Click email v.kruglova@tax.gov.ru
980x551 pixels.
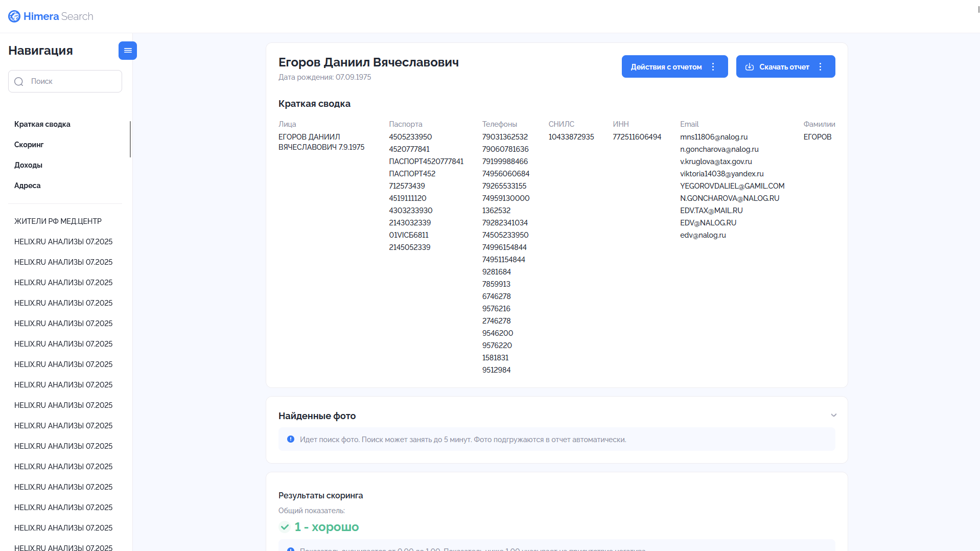[716, 162]
